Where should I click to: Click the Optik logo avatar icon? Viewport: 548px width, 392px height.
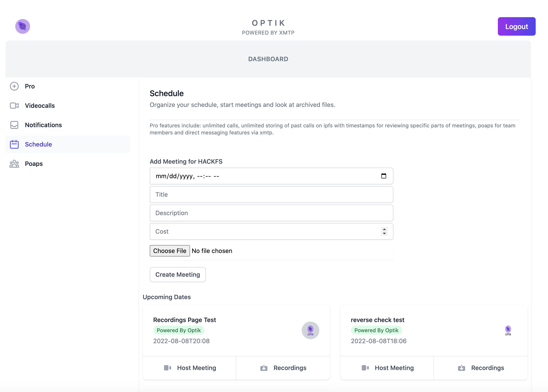22,26
